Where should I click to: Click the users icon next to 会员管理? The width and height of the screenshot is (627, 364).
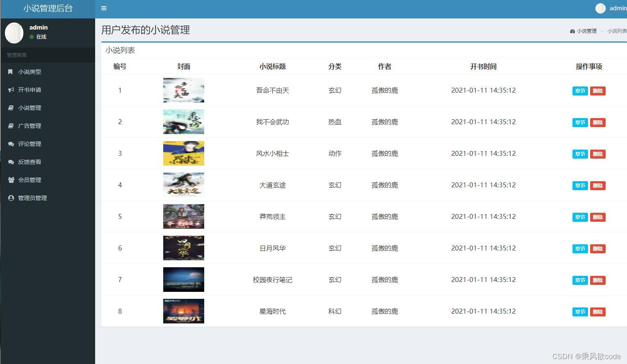10,180
